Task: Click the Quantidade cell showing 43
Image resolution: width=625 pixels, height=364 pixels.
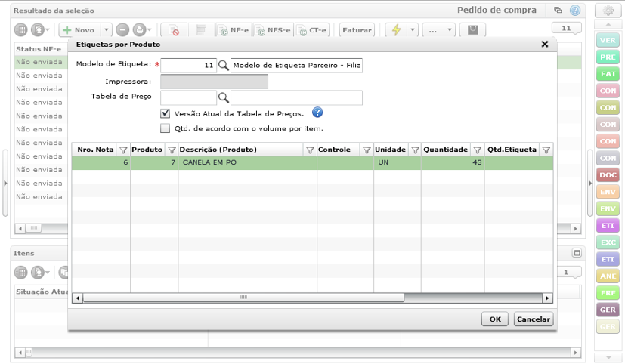Action: (x=453, y=162)
